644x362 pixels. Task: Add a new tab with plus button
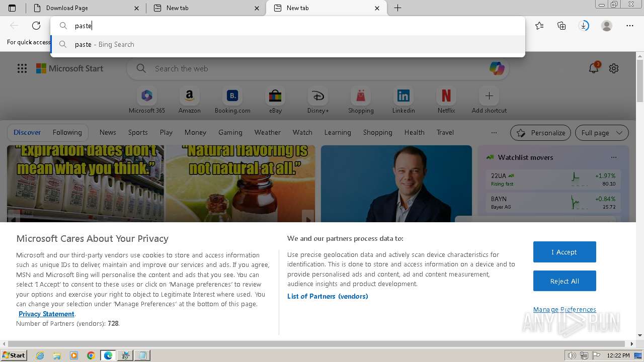pyautogui.click(x=397, y=8)
